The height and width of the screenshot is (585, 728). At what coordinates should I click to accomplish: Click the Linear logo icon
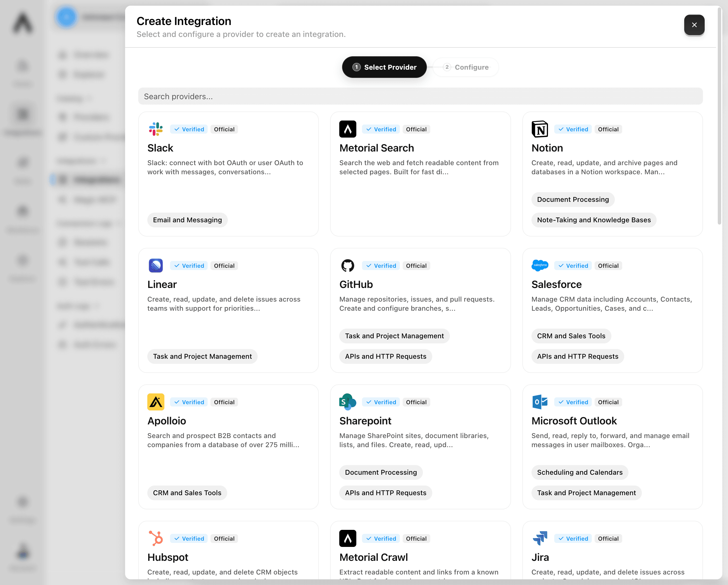156,266
